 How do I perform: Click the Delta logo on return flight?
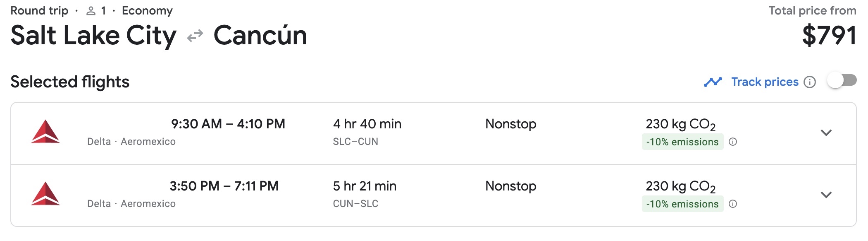click(45, 194)
